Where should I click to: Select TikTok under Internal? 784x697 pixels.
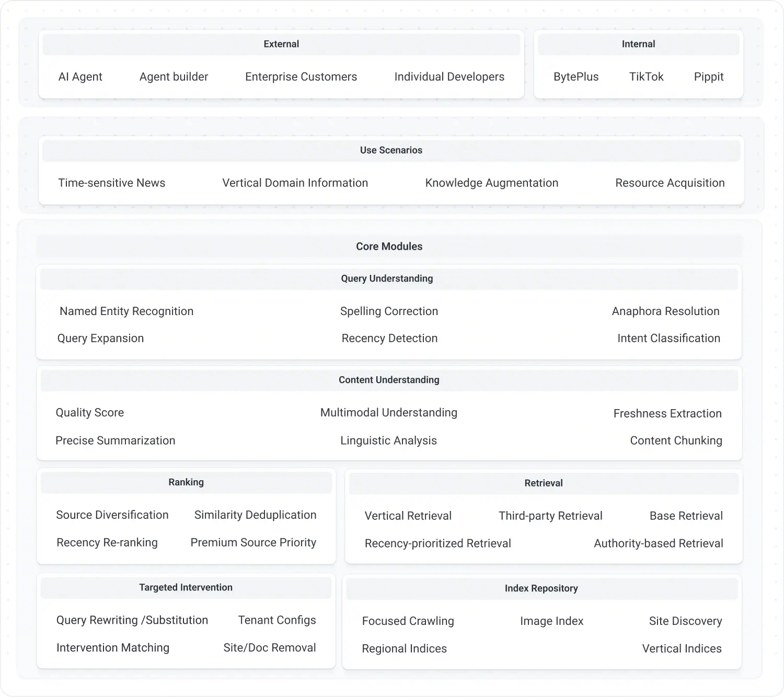(x=647, y=77)
